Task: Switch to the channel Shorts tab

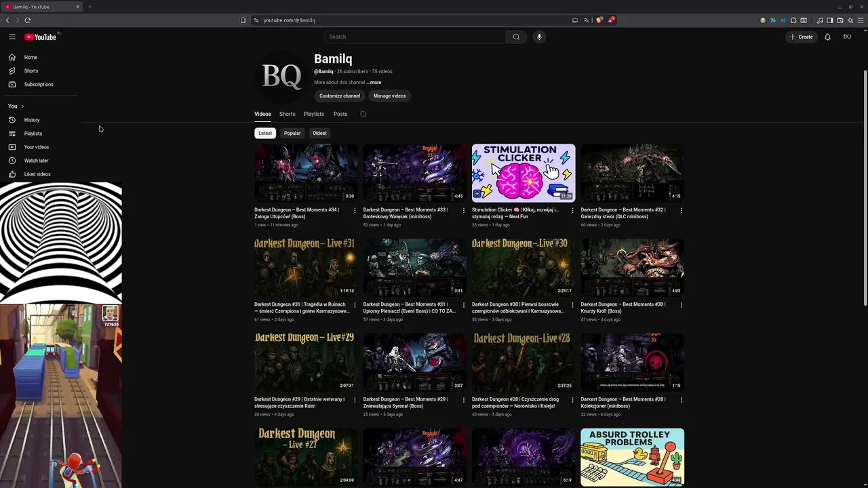Action: coord(288,114)
